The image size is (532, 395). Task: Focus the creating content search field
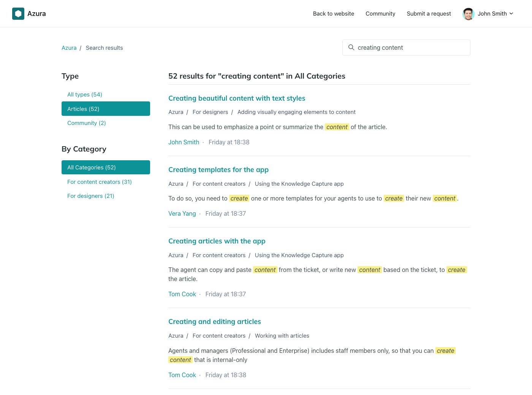[x=410, y=47]
